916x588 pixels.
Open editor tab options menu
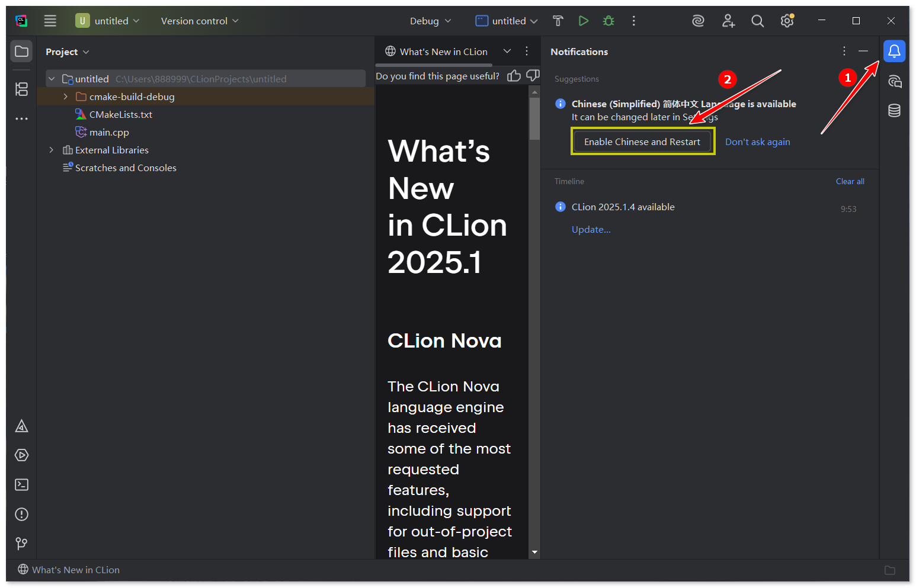tap(527, 52)
